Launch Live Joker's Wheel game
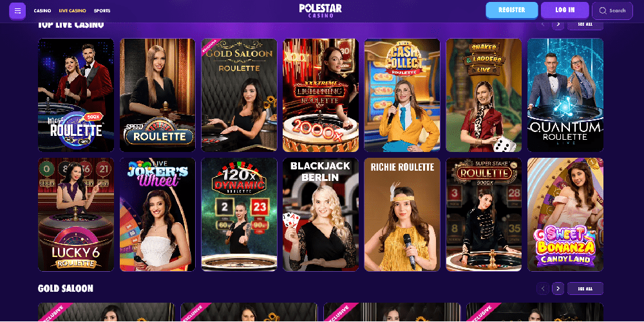The height and width of the screenshot is (322, 644). [x=157, y=214]
